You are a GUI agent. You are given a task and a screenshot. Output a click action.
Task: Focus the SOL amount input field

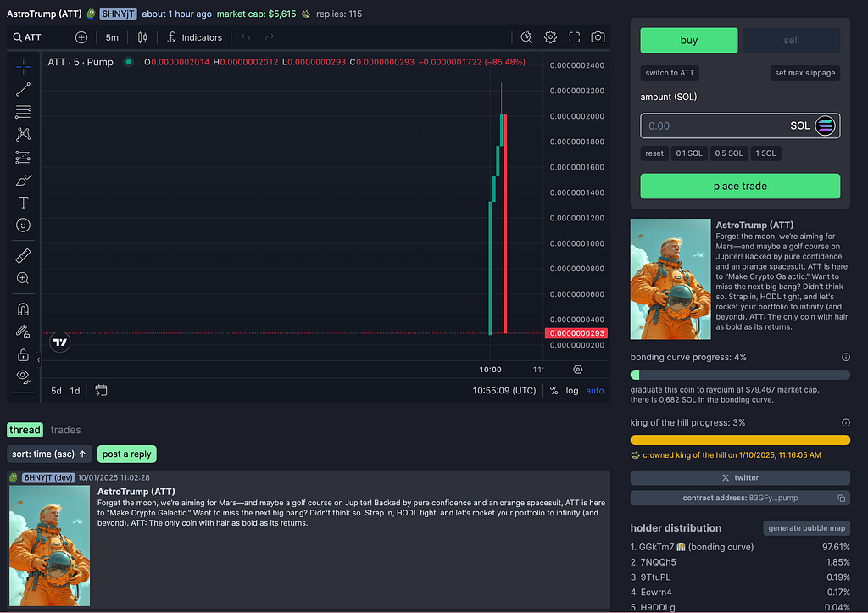point(739,125)
